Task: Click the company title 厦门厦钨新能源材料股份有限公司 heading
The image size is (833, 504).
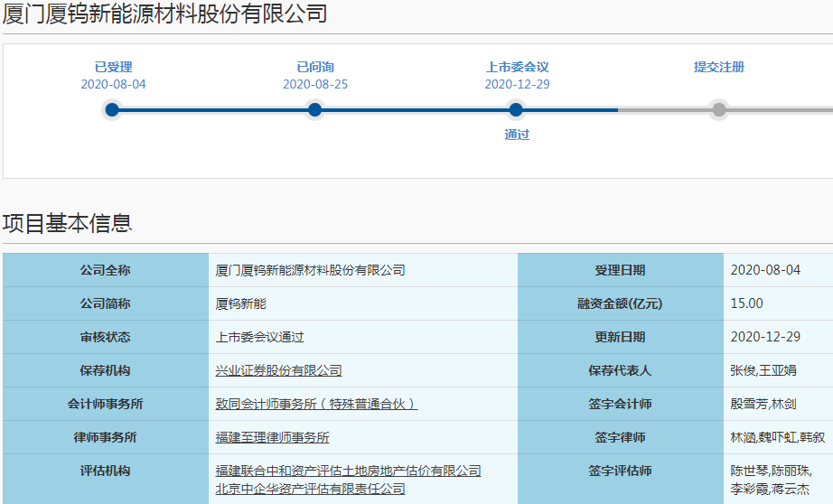Action: (x=164, y=14)
